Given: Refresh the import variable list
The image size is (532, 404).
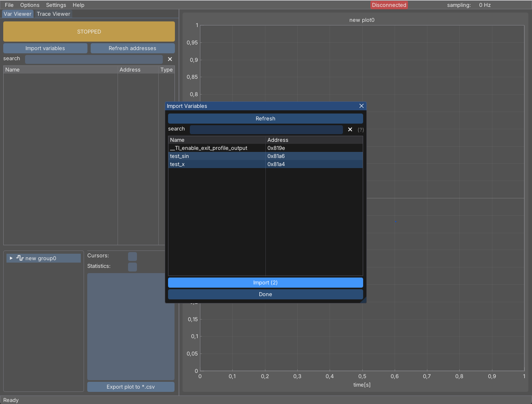Looking at the screenshot, I should click(x=265, y=118).
